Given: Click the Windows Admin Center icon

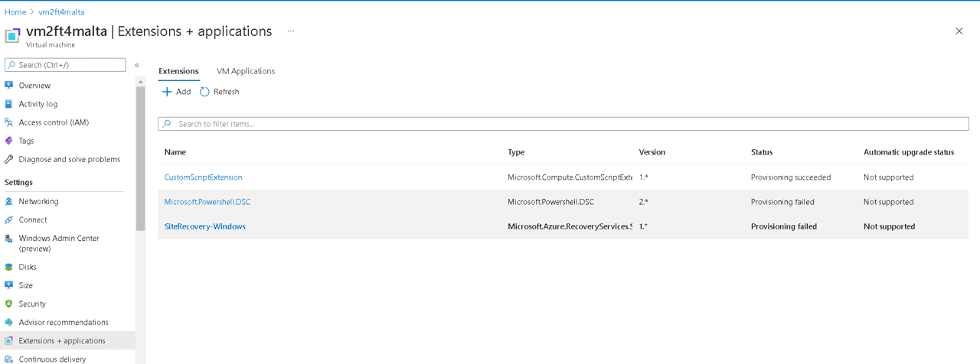Looking at the screenshot, I should [x=9, y=239].
